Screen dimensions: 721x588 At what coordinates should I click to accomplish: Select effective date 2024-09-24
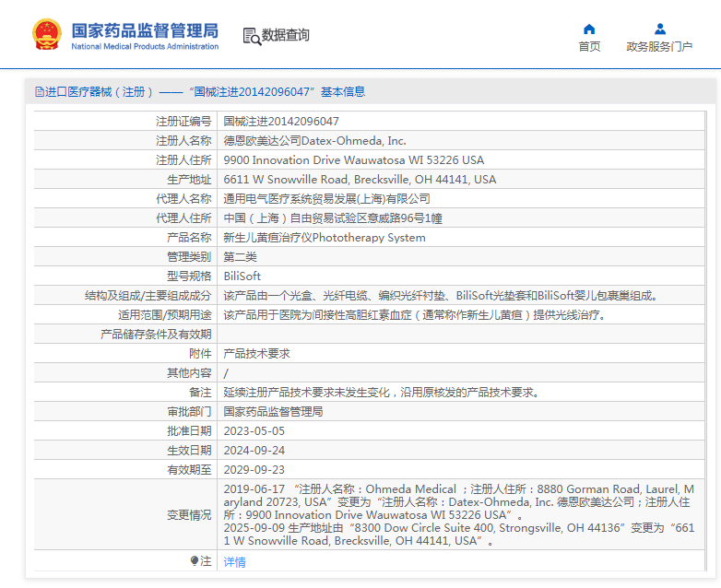coord(254,450)
